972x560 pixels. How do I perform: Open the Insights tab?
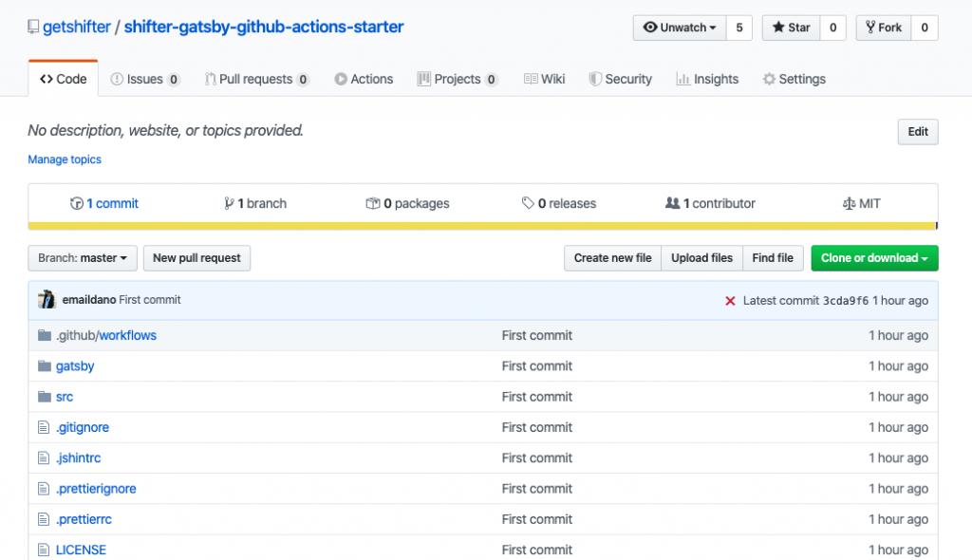[707, 80]
